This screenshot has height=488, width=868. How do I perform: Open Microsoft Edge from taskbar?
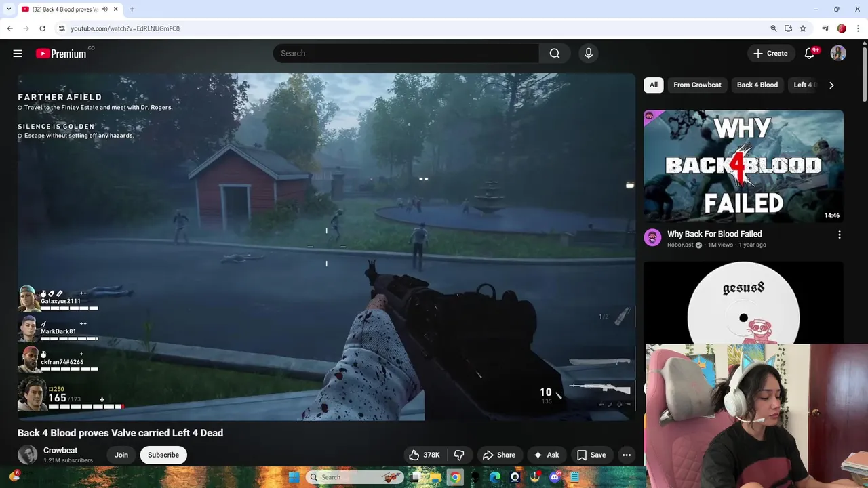[495, 477]
